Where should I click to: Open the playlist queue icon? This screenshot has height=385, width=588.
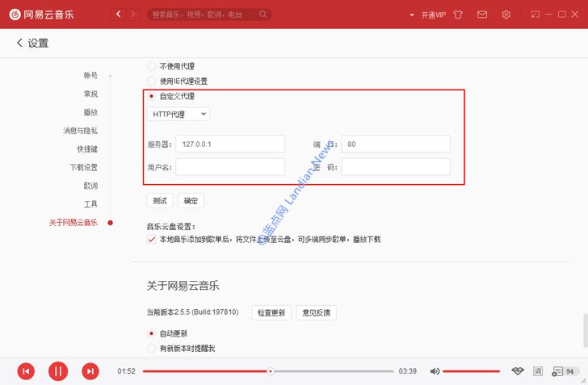coord(557,371)
